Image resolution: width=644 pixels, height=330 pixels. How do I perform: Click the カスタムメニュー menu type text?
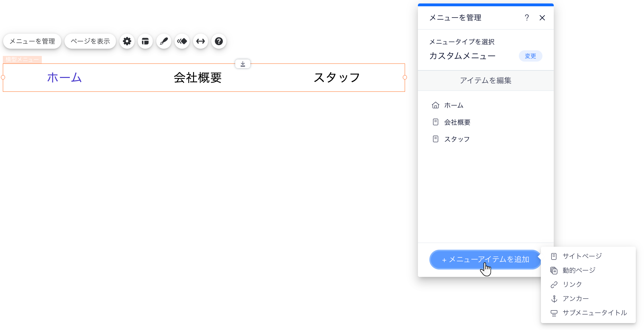coord(462,56)
